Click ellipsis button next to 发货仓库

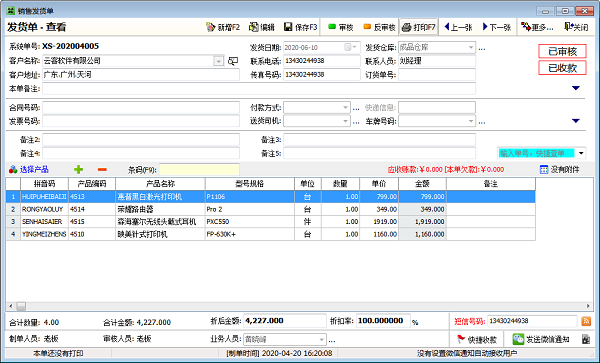click(x=482, y=49)
